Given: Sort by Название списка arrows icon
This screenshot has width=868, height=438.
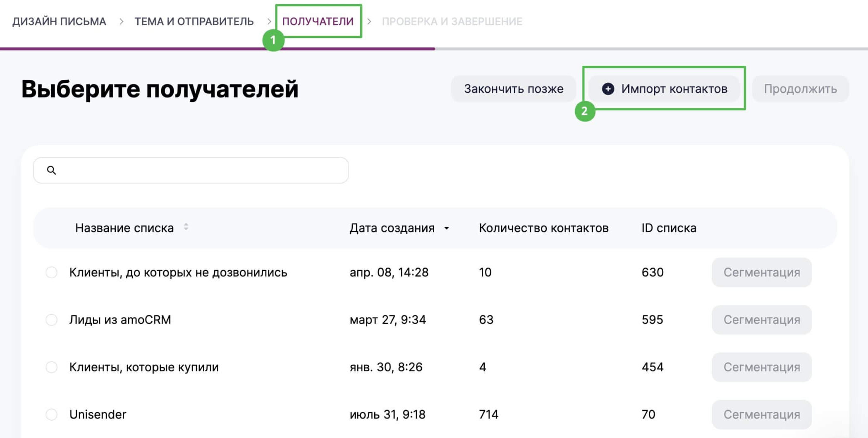Looking at the screenshot, I should pos(186,227).
